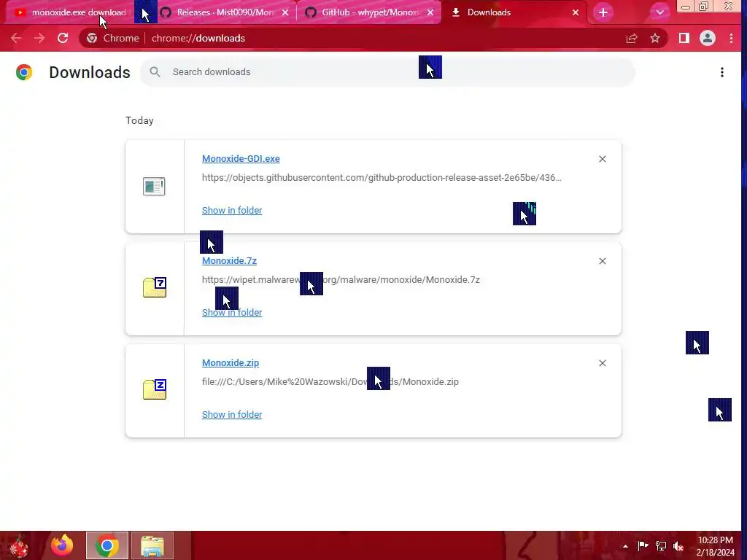Open a new tab with the plus button

(603, 12)
